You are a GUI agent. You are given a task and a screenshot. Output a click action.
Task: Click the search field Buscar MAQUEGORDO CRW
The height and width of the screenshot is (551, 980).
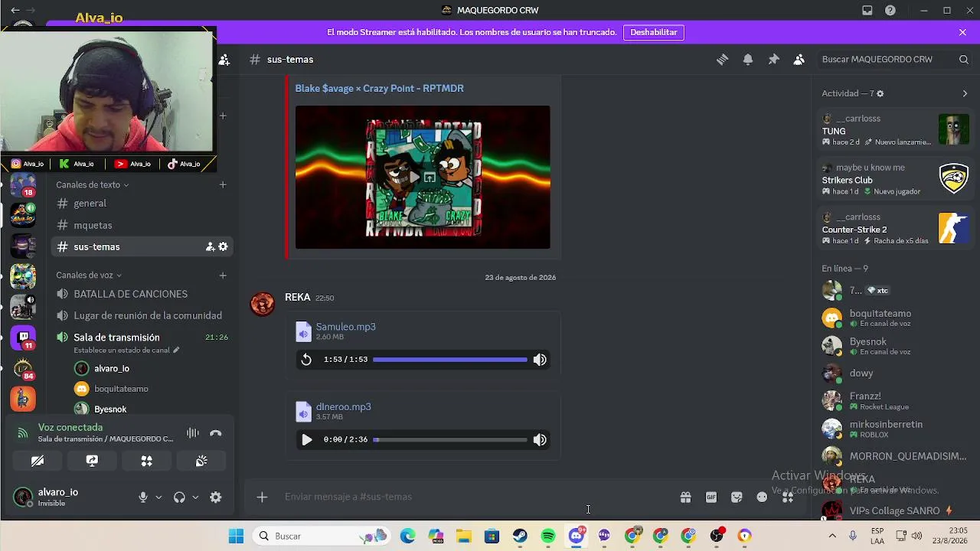[895, 60]
